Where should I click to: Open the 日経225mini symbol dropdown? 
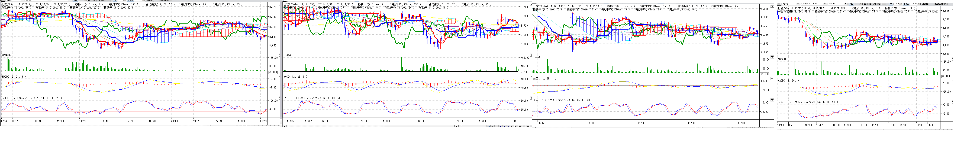pos(825,3)
